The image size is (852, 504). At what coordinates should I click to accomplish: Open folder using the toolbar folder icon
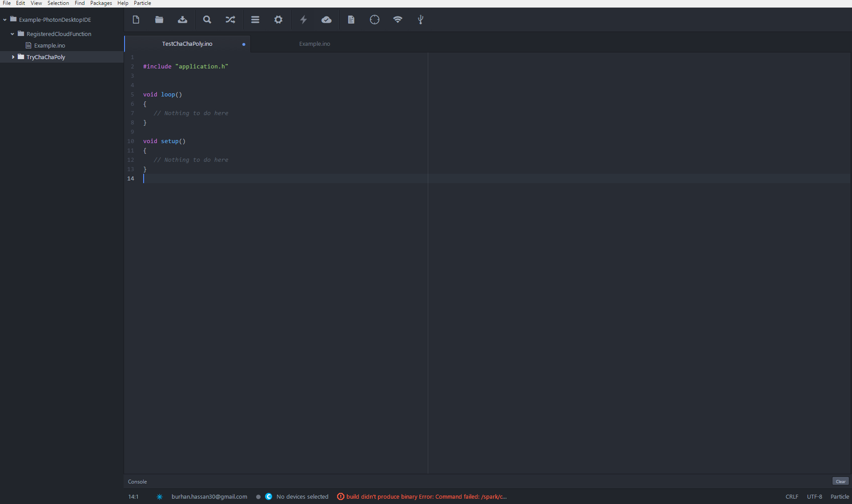tap(159, 20)
